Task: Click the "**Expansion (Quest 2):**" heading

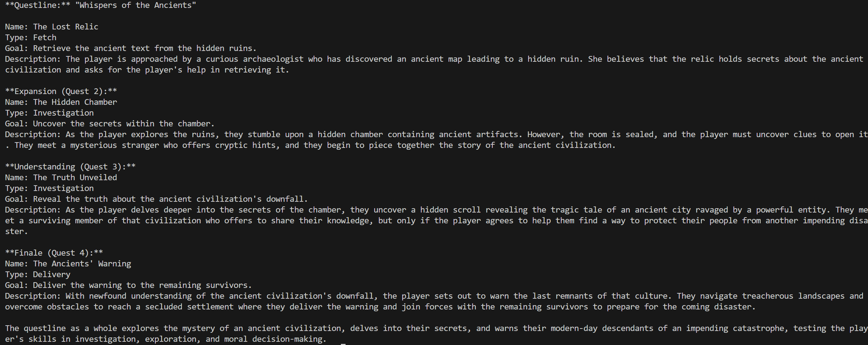Action: click(61, 92)
